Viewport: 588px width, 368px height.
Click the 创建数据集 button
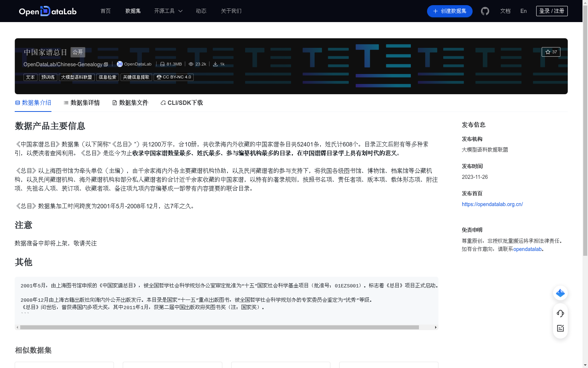pyautogui.click(x=449, y=11)
